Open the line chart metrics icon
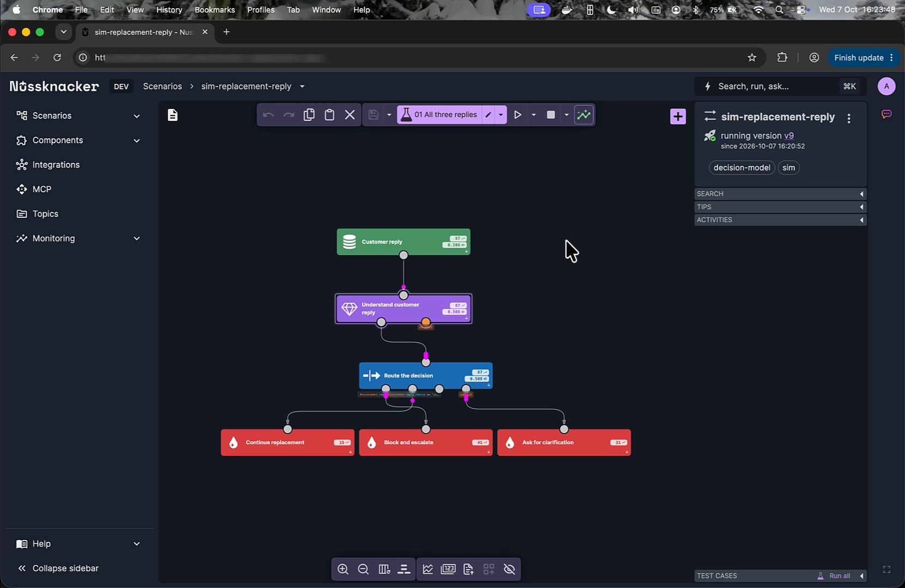This screenshot has width=905, height=588. pos(428,569)
